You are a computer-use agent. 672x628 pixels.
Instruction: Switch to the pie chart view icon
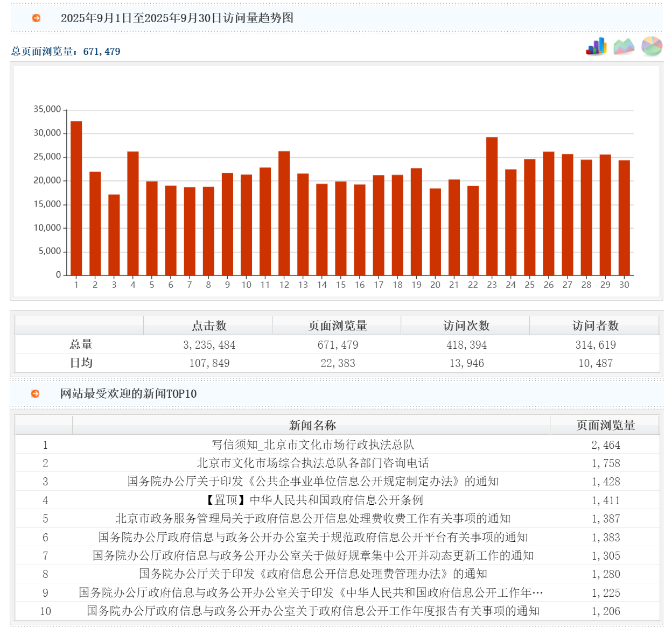pos(652,46)
